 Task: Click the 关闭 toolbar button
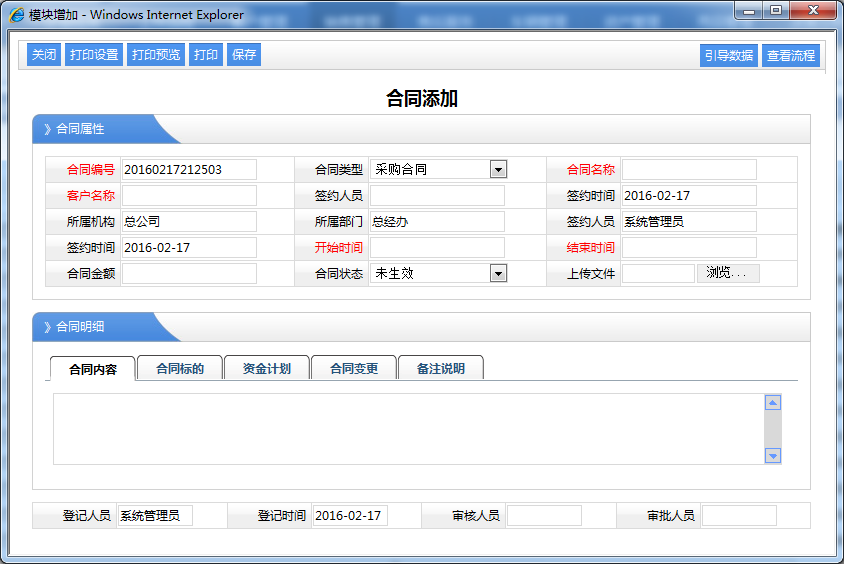tap(44, 55)
